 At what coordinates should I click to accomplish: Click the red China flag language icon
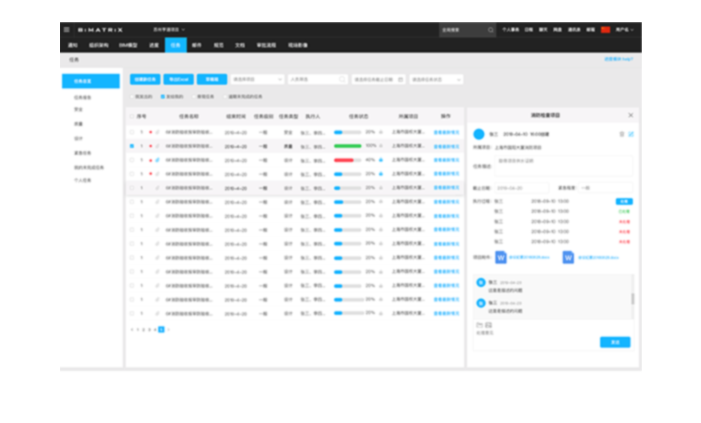[x=605, y=30]
